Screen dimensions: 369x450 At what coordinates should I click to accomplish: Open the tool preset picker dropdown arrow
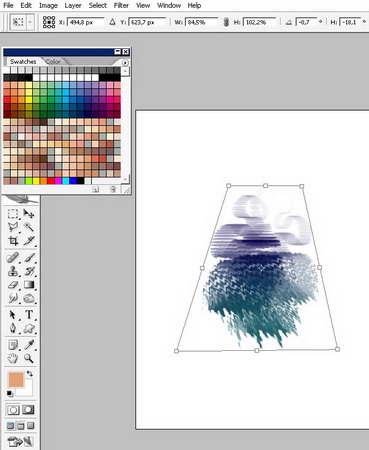pos(30,22)
